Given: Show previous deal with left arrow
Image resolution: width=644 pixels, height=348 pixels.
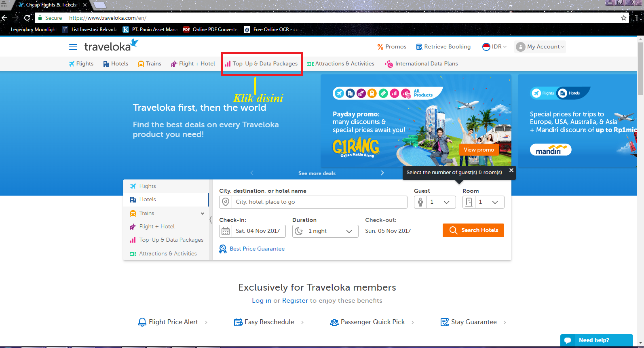Looking at the screenshot, I should click(252, 173).
